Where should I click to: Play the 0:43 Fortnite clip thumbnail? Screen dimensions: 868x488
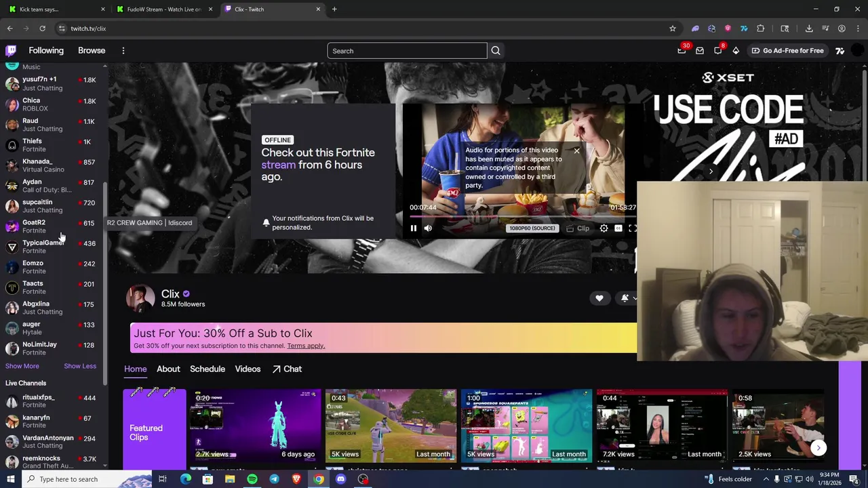pos(391,426)
